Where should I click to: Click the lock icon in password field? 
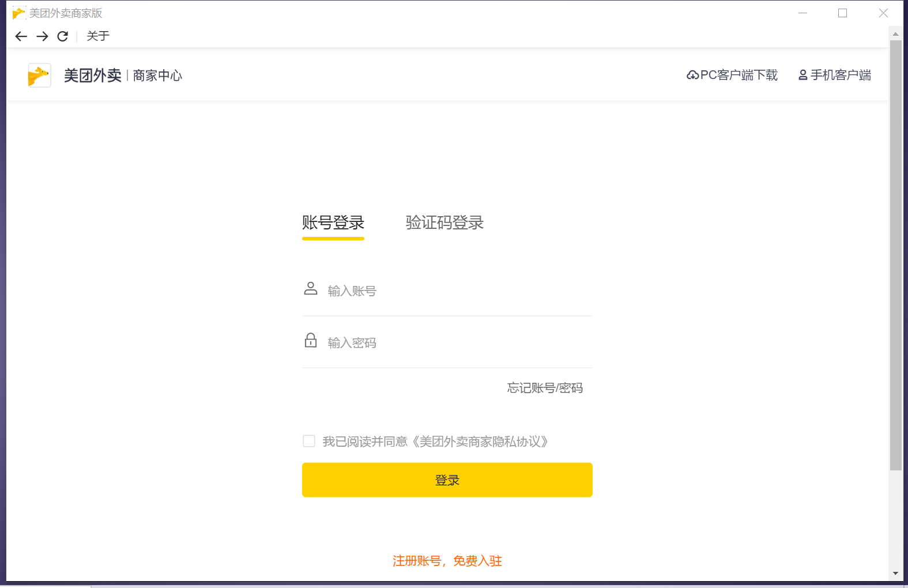(x=311, y=340)
